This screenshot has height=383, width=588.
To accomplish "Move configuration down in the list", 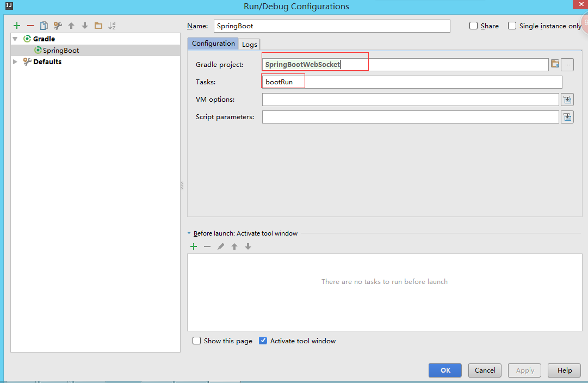I will 85,26.
